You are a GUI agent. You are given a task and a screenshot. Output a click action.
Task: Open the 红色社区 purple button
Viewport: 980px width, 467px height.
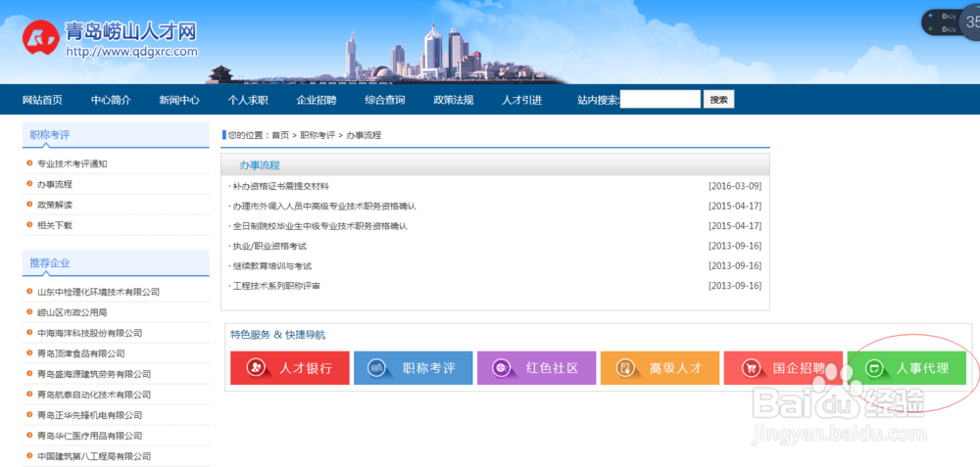[536, 368]
